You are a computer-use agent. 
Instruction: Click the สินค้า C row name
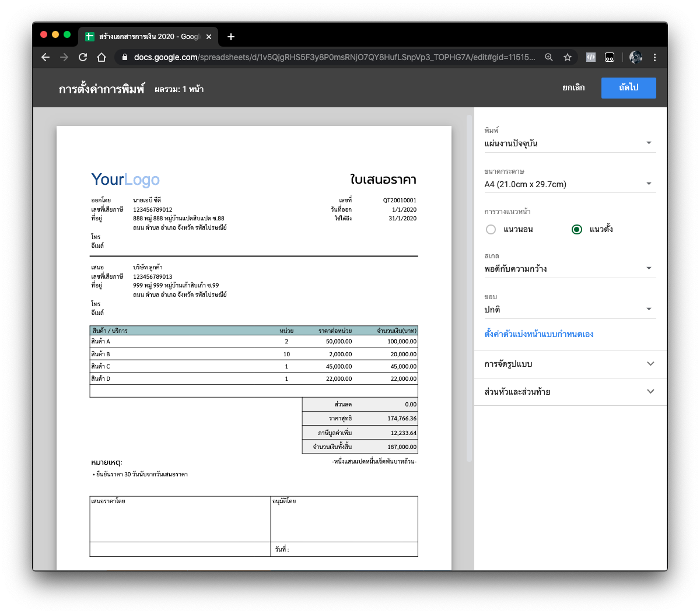coord(100,366)
